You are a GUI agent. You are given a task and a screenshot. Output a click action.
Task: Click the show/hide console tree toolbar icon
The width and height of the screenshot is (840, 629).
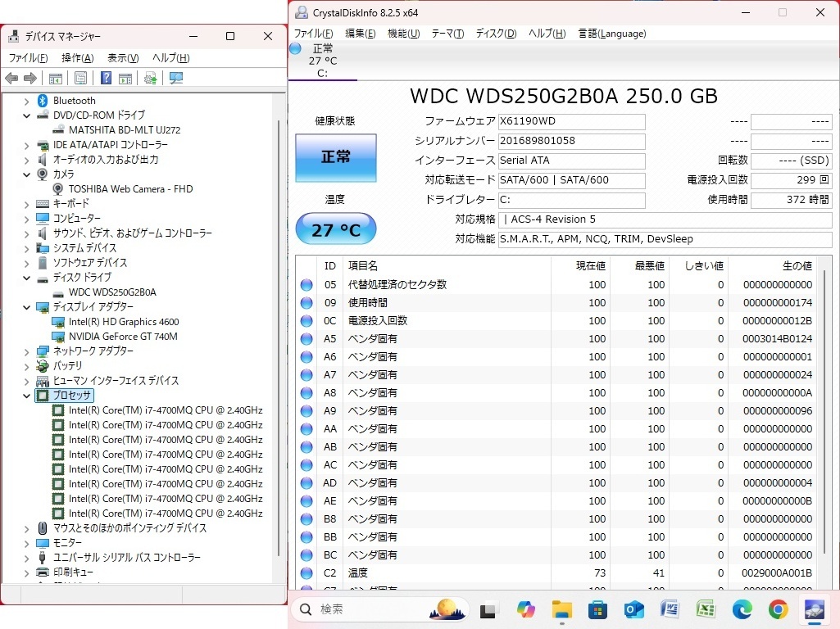[55, 79]
